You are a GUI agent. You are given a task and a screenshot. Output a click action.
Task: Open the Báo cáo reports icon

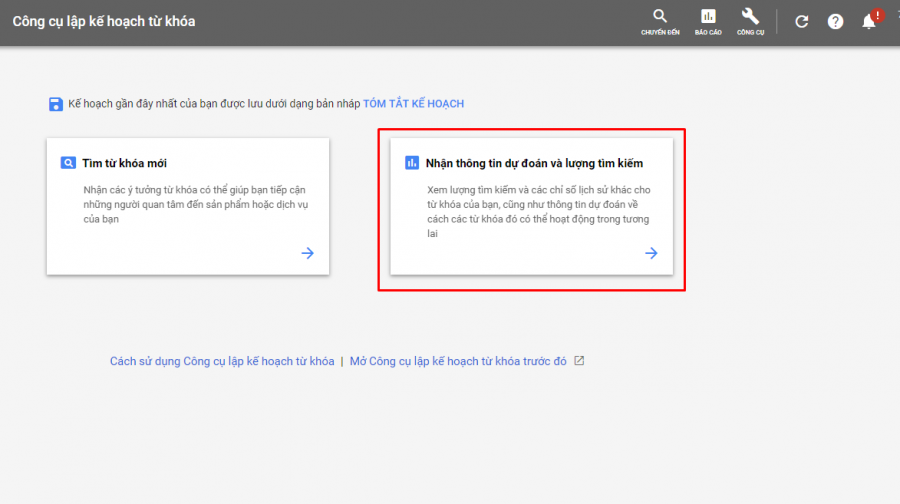click(708, 17)
